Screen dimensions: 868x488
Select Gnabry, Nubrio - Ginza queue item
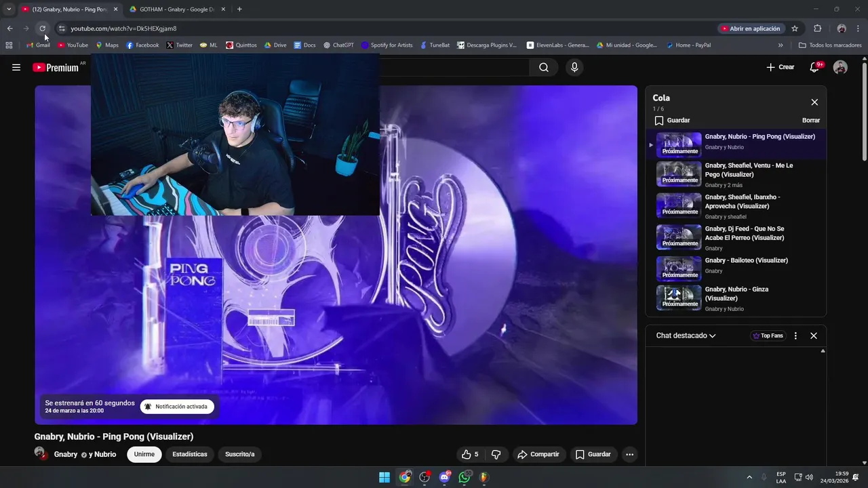click(x=736, y=298)
